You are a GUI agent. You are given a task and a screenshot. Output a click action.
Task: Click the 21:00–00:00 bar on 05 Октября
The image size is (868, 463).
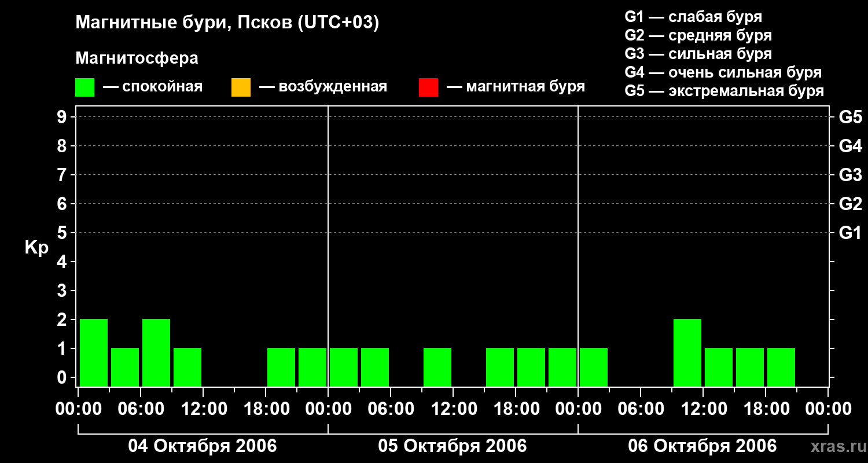pyautogui.click(x=562, y=367)
